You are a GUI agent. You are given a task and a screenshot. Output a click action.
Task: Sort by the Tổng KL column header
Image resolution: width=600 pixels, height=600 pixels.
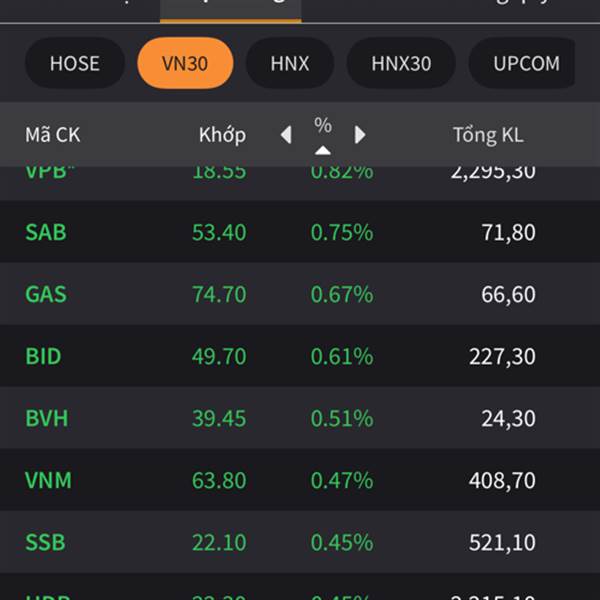click(488, 135)
